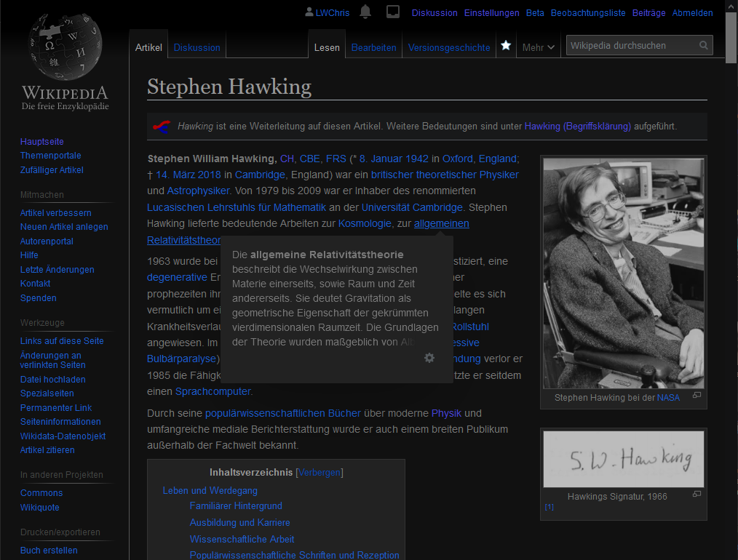Open the Diskussion page tab
This screenshot has height=560, width=738.
click(x=197, y=47)
